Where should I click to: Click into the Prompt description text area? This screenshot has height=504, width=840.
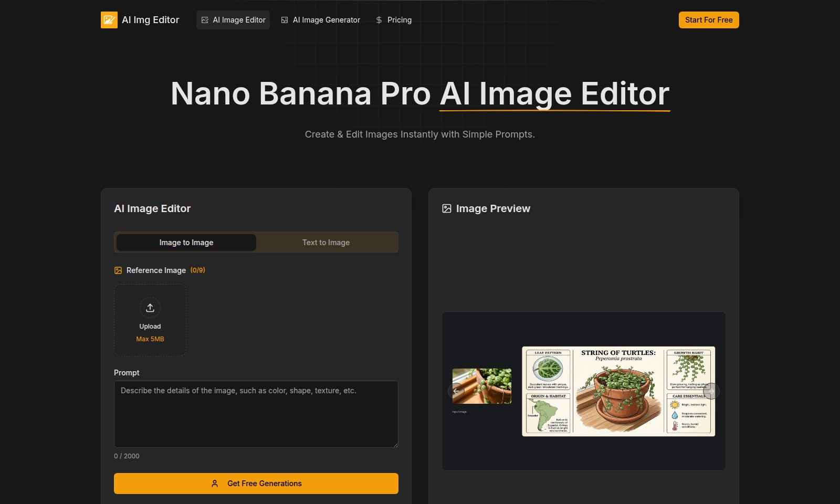[256, 414]
